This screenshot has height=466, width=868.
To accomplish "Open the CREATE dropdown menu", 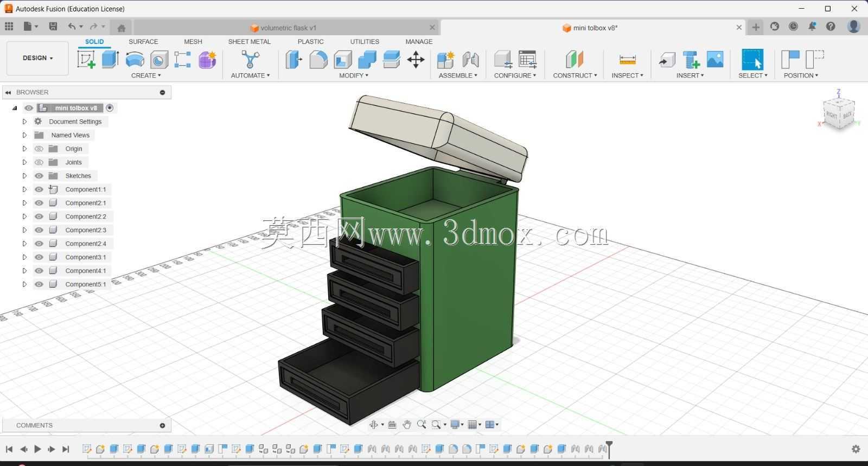I will (x=146, y=75).
